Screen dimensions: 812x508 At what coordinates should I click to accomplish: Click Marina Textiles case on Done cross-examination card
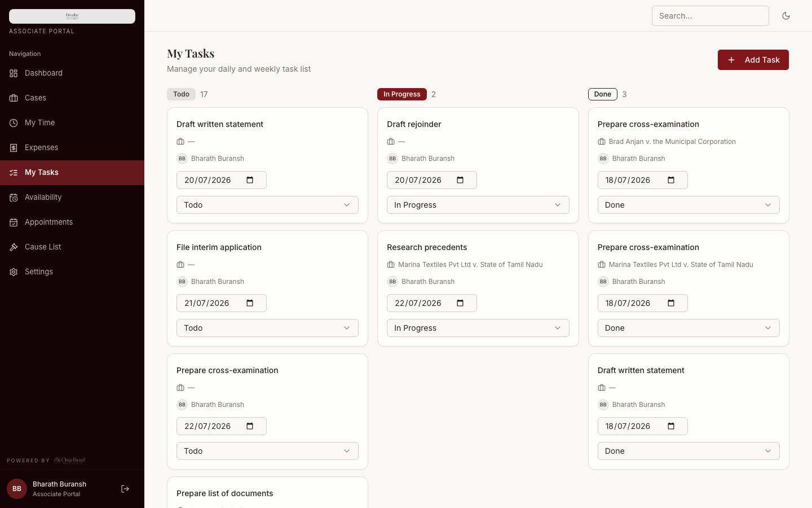tap(681, 265)
